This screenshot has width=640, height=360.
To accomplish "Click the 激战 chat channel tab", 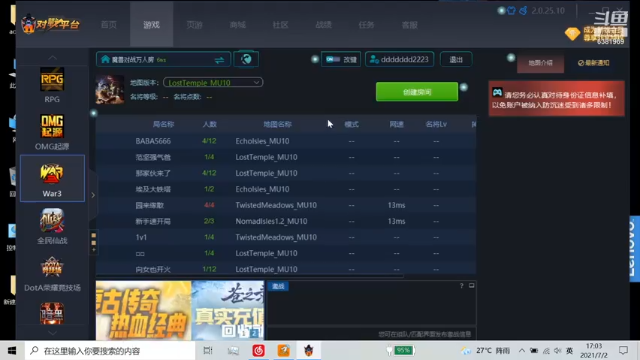I will pyautogui.click(x=278, y=287).
